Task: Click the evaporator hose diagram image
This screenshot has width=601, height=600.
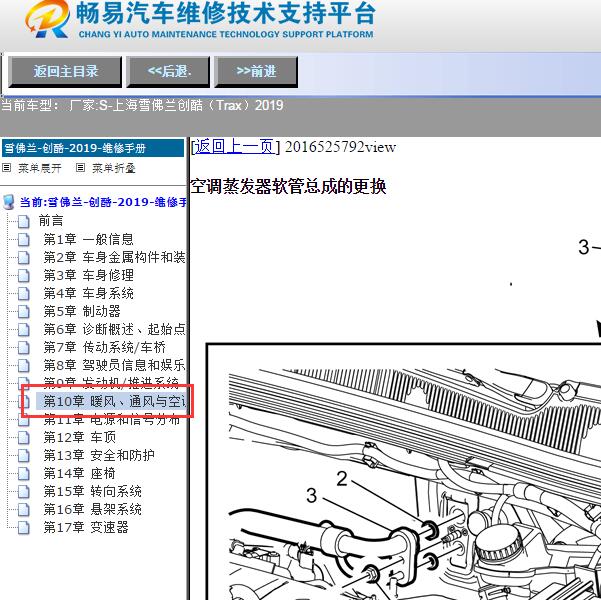Action: click(x=404, y=472)
